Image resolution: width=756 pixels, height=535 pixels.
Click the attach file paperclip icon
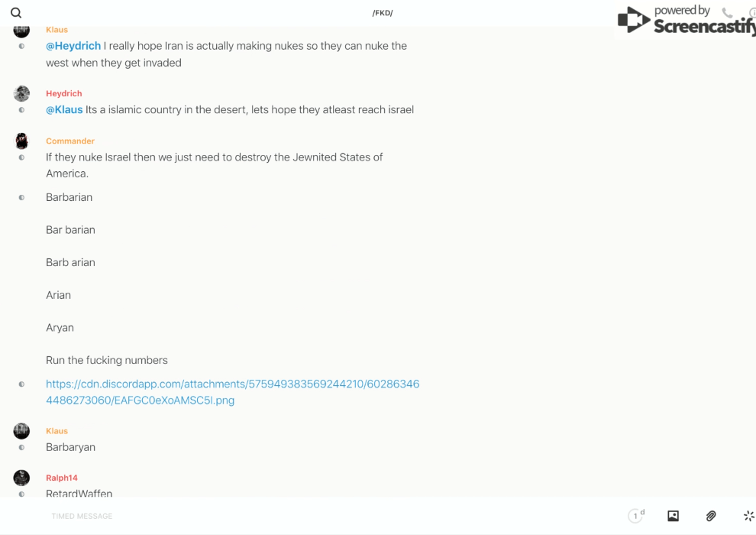pyautogui.click(x=711, y=516)
